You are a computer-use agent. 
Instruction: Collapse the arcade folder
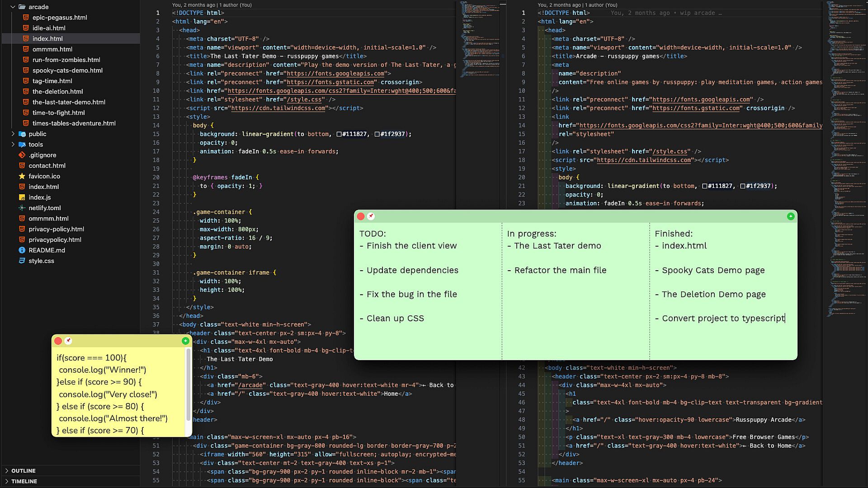[x=13, y=7]
